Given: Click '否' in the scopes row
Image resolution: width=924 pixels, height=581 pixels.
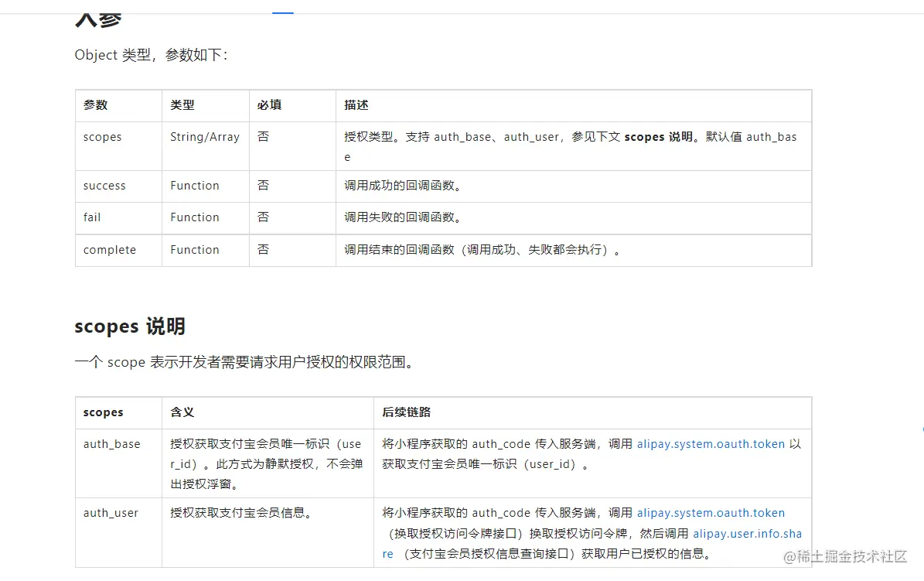Looking at the screenshot, I should click(x=263, y=137).
